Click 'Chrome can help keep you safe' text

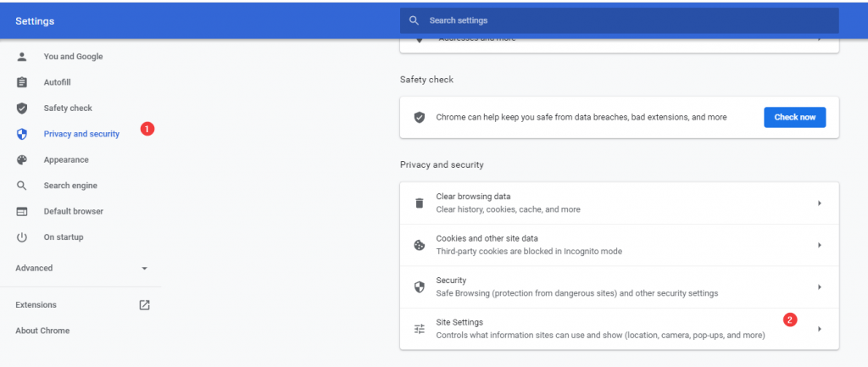pos(581,117)
